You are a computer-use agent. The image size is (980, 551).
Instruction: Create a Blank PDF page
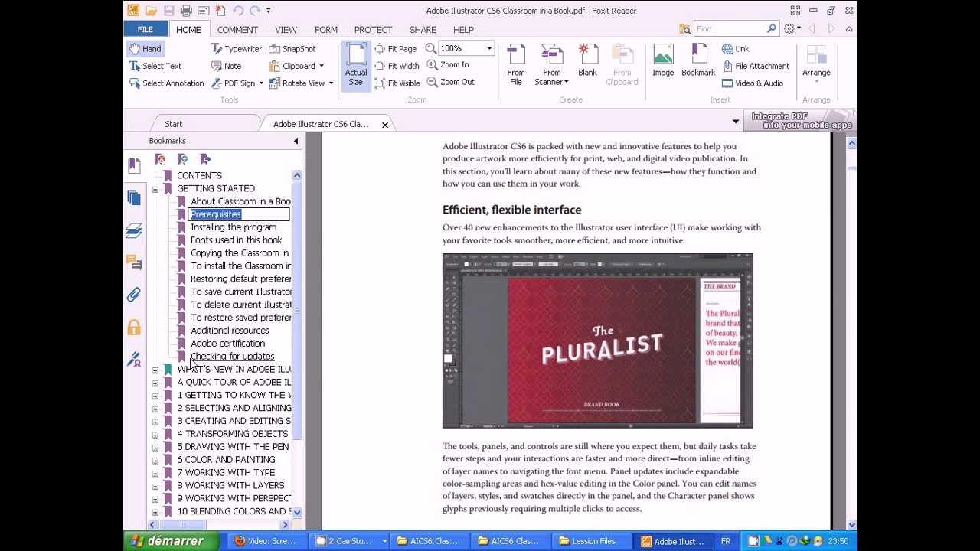coord(587,60)
